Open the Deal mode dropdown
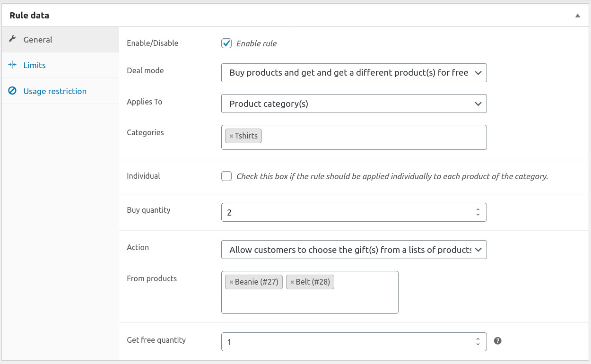Image resolution: width=591 pixels, height=364 pixels. point(354,73)
